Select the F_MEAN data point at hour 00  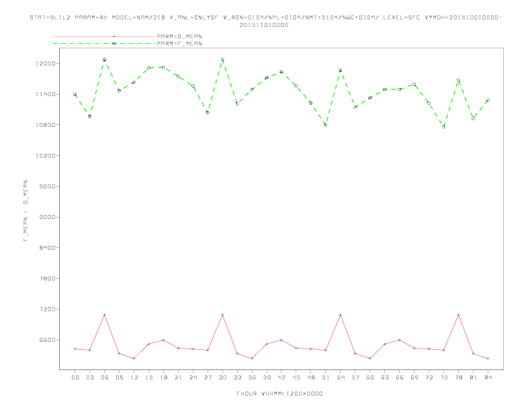tap(75, 95)
